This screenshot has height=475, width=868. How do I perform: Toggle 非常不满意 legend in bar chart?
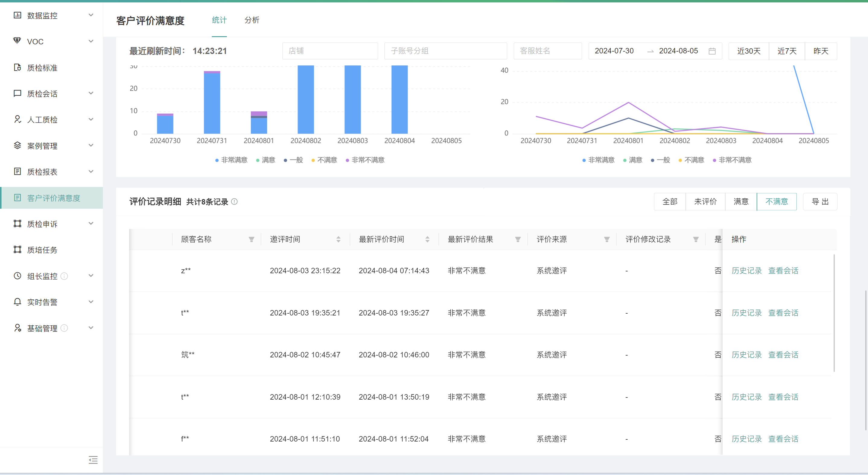(x=365, y=160)
